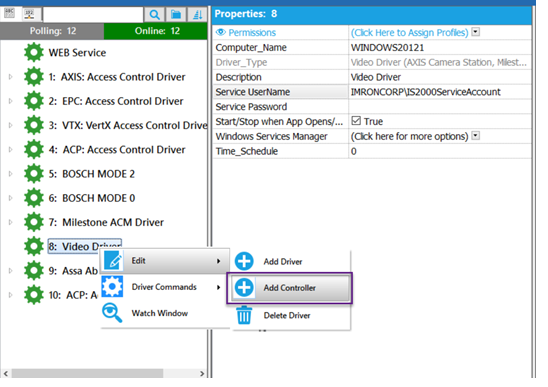
Task: Open the Assign Profiles dropdown arrow
Action: click(475, 32)
